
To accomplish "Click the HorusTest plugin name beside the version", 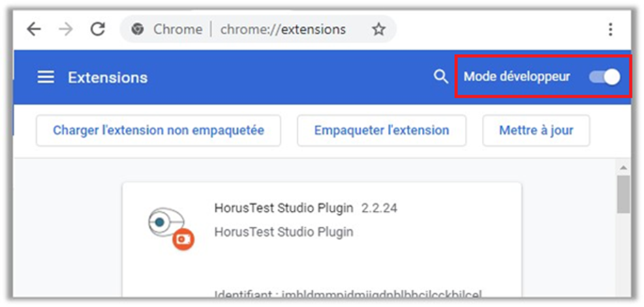I will pyautogui.click(x=283, y=208).
